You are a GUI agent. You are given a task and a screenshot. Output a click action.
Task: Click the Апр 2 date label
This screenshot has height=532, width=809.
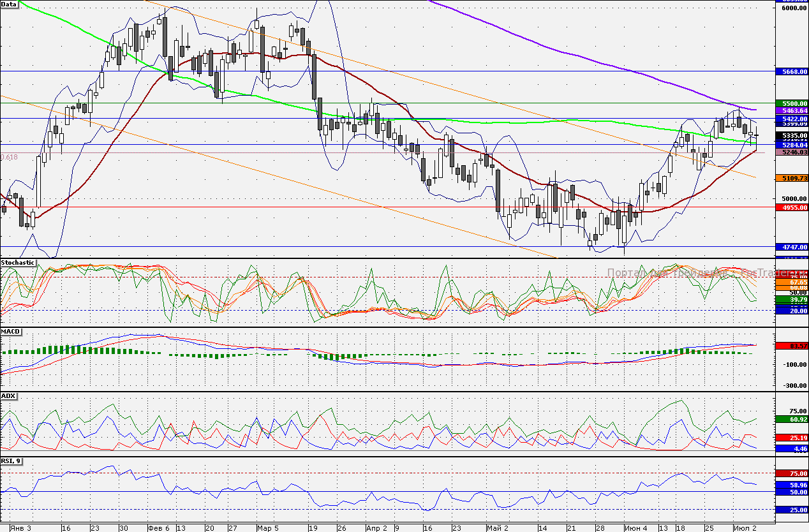pyautogui.click(x=377, y=528)
